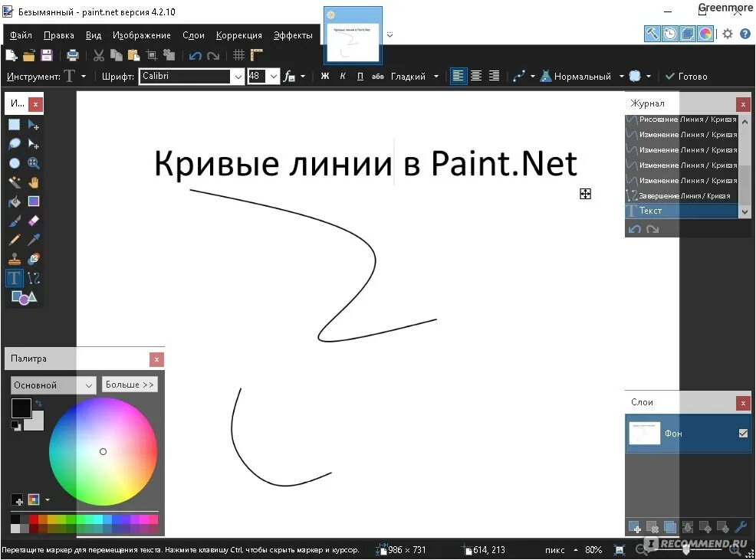Click the Save diskette icon
Screen dimensions: 756x560
(47, 55)
